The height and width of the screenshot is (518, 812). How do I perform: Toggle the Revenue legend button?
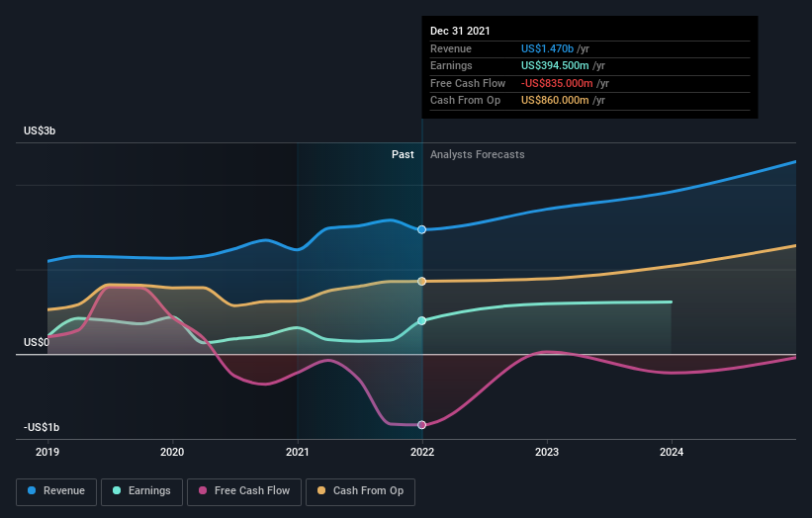[56, 491]
